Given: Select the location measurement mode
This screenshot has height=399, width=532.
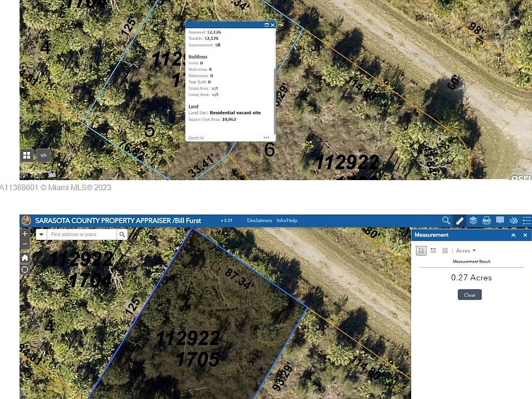Looking at the screenshot, I should [x=445, y=250].
